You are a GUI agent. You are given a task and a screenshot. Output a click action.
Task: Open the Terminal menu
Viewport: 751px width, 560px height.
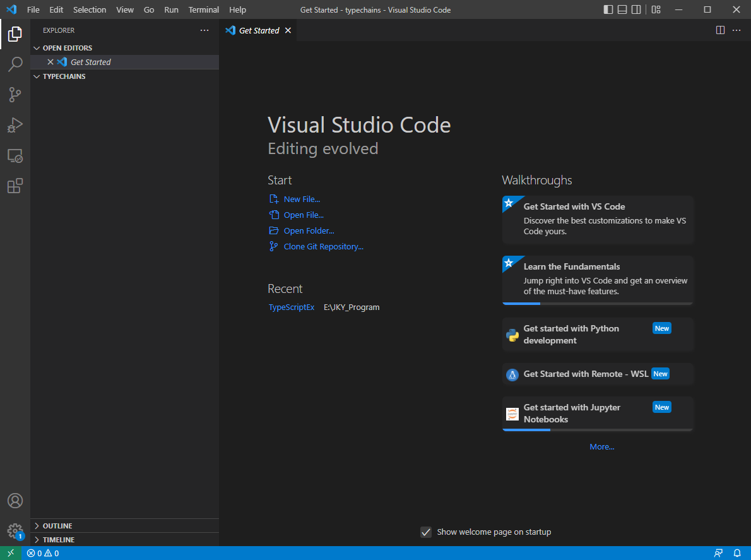tap(204, 9)
